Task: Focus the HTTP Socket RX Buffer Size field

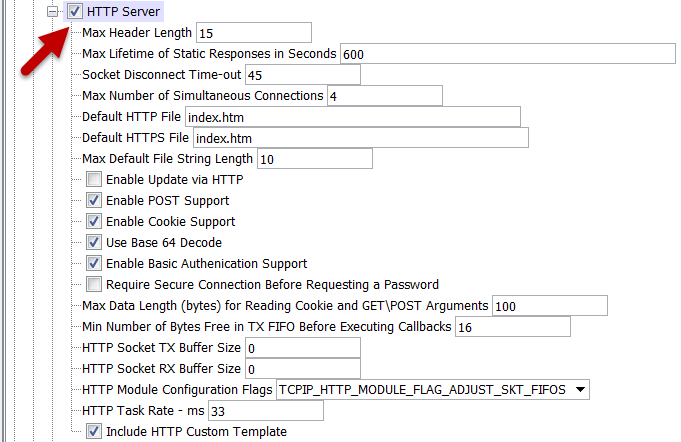Action: pos(302,369)
